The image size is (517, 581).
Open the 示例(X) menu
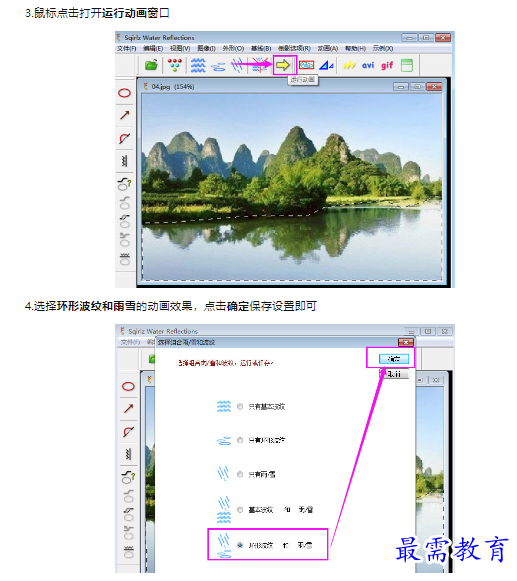[383, 49]
